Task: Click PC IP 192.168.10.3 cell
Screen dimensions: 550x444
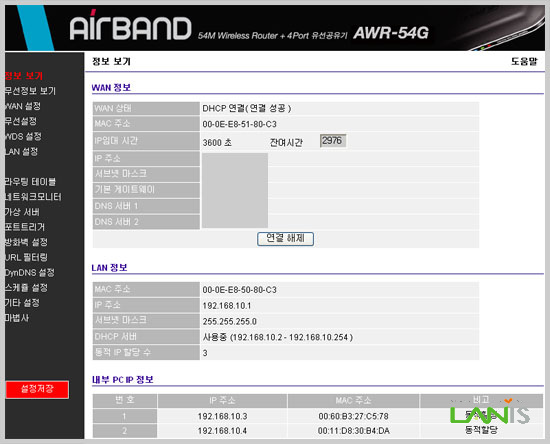Action: [222, 416]
